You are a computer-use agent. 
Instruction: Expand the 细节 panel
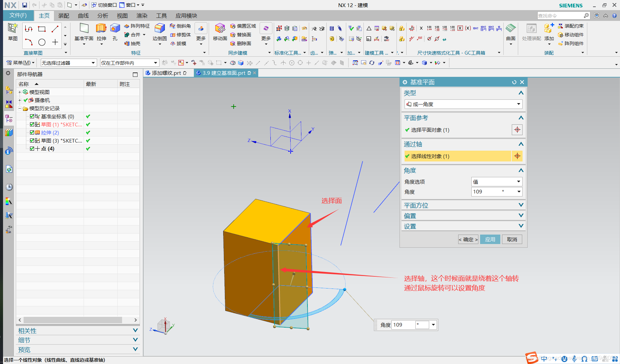pos(78,340)
